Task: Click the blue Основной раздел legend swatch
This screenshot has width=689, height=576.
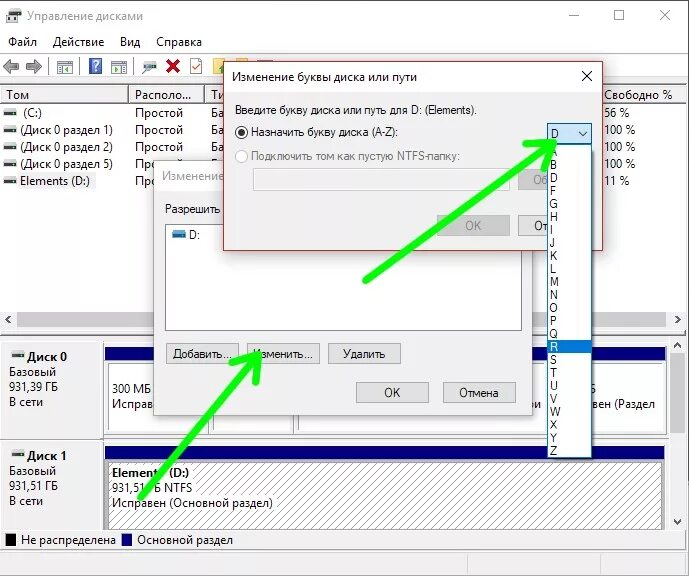Action: [x=127, y=540]
